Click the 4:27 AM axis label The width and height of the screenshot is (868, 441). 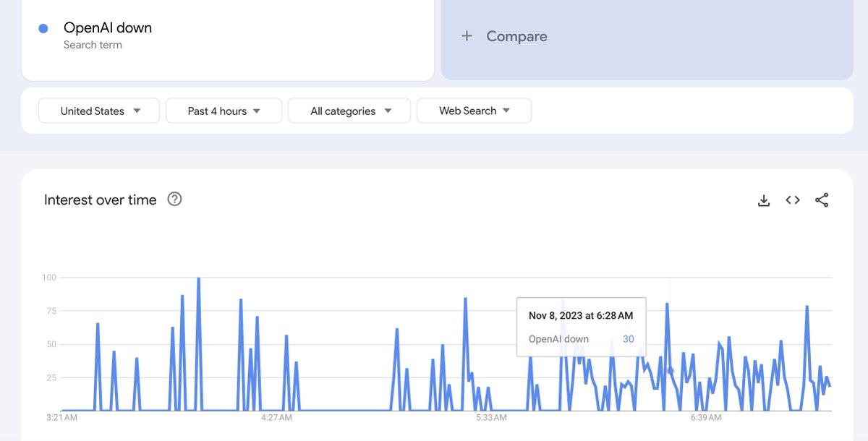coord(276,417)
